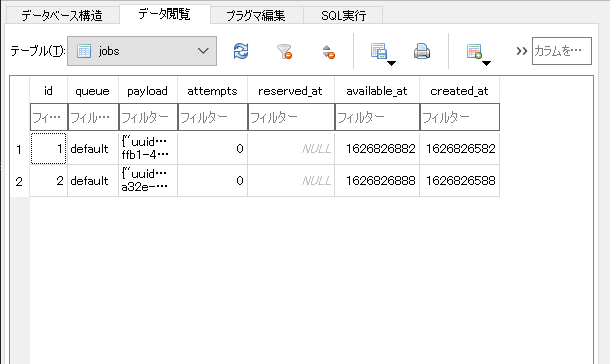Select created_at value 1626826582
Screen dimensions: 610x364
[460, 149]
